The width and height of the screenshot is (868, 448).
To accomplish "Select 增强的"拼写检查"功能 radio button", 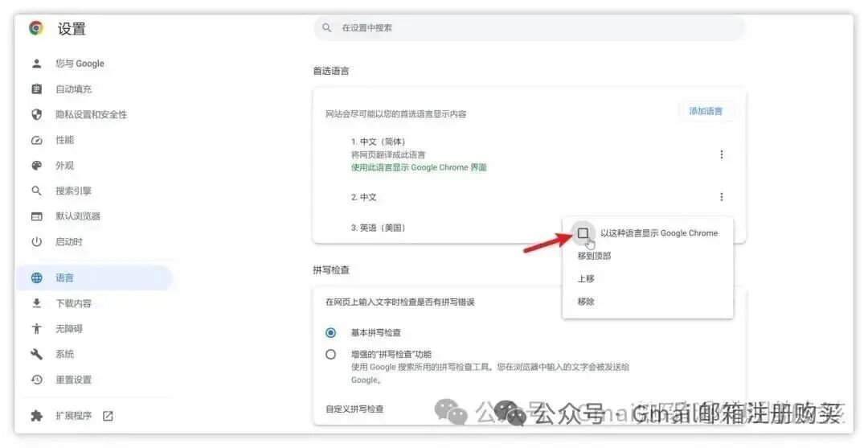I will pos(330,355).
